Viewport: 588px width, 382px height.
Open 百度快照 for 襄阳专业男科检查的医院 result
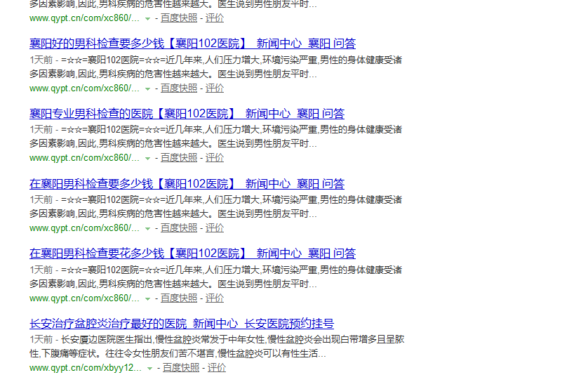(x=179, y=158)
